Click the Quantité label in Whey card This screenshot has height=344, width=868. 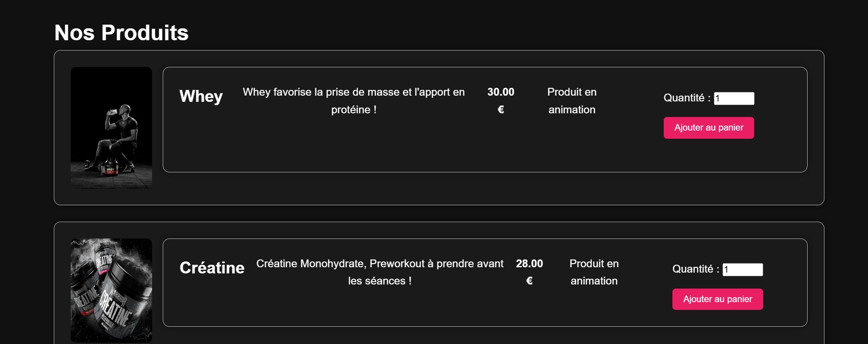687,98
